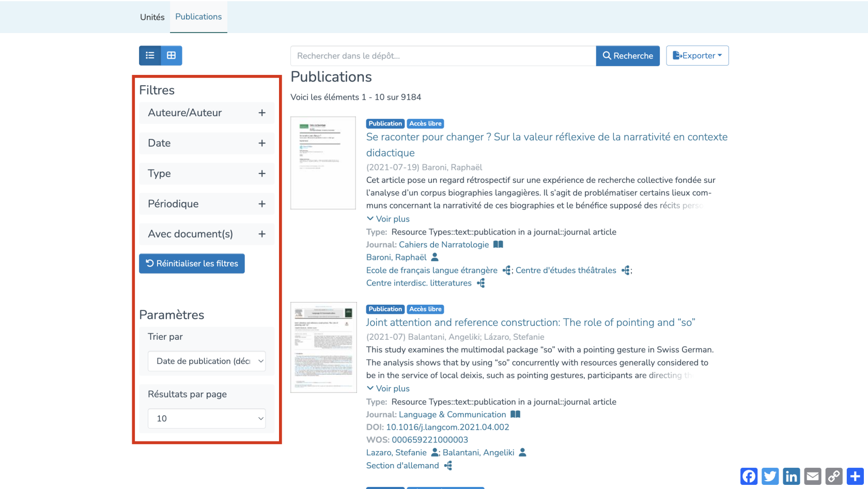This screenshot has width=868, height=489.
Task: Click person icon beside Baroni, Raphaël
Action: pyautogui.click(x=435, y=257)
